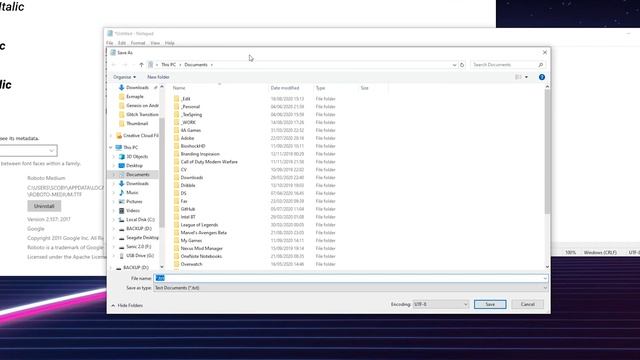Click the Forward arrow in Save As dialog

[x=125, y=65]
